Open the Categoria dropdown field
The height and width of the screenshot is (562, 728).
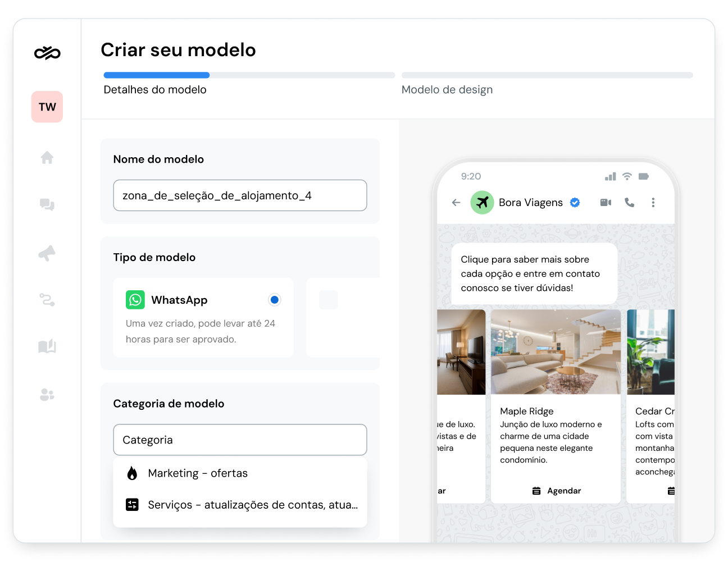pyautogui.click(x=240, y=440)
